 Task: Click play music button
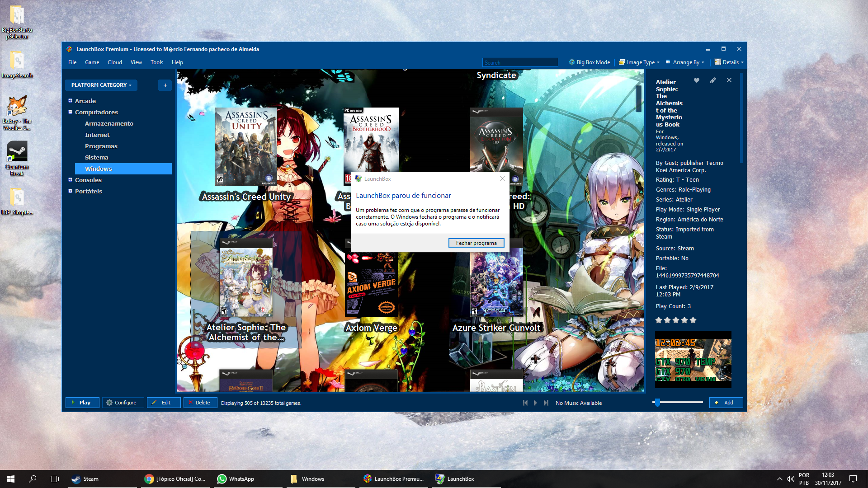click(x=536, y=403)
